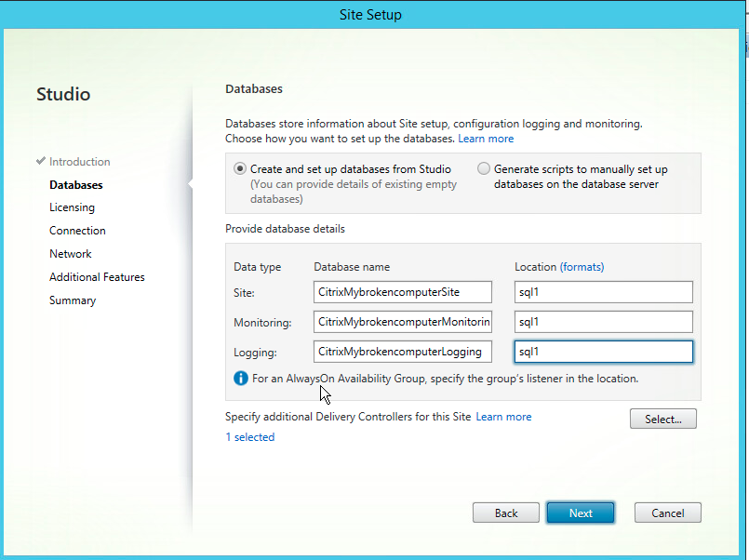
Task: Open the Licensing step in sidebar
Action: coord(72,207)
